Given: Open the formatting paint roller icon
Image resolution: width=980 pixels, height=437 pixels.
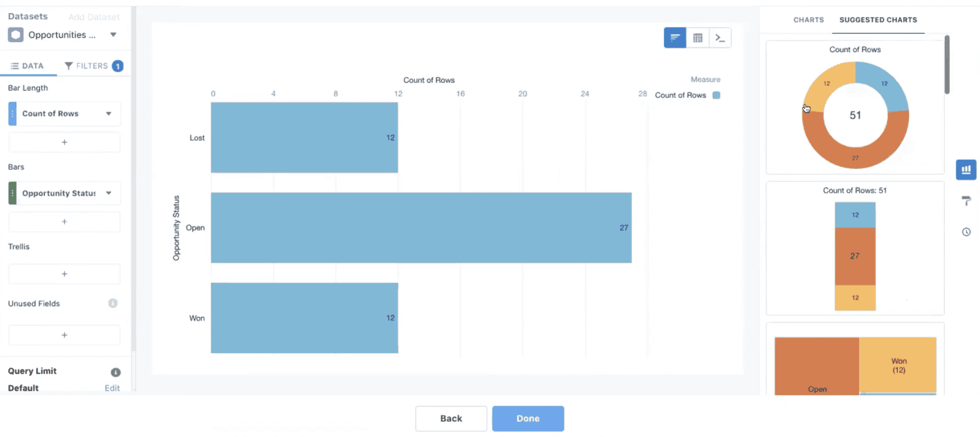Looking at the screenshot, I should [x=966, y=200].
